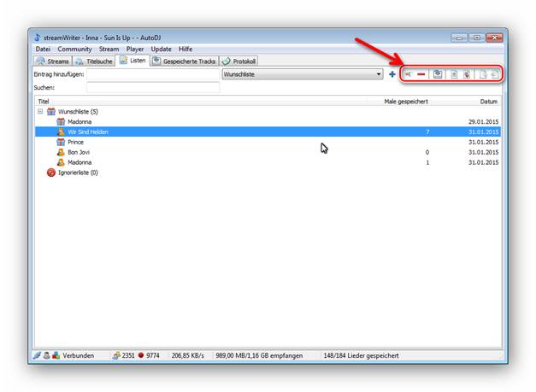The height and width of the screenshot is (392, 536).
Task: Click the 0 count in Bon Jovi row
Action: [x=427, y=152]
